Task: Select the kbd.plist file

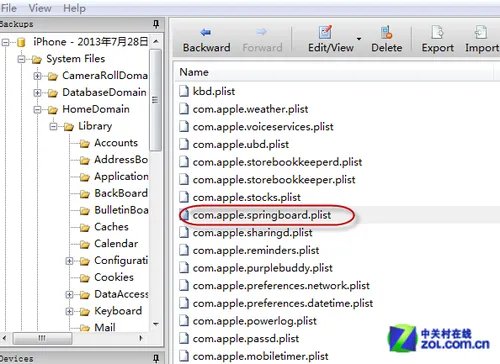Action: [214, 91]
